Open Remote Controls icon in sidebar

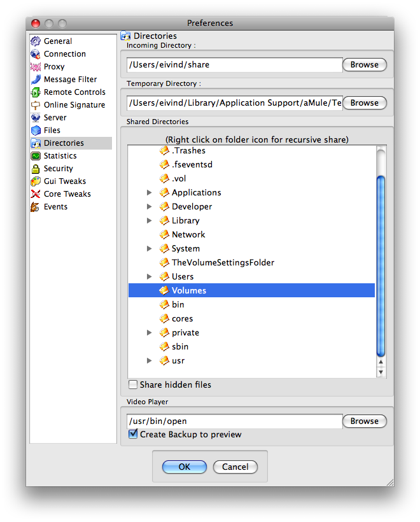point(36,92)
